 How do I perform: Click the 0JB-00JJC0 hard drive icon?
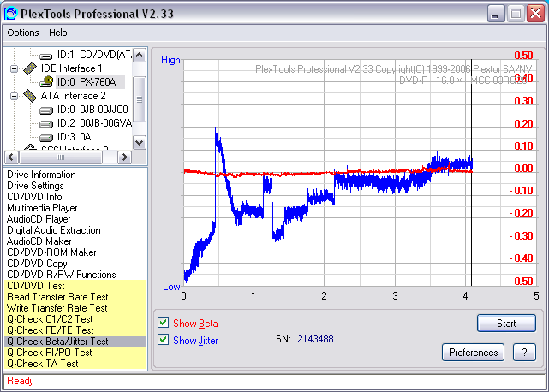click(45, 110)
